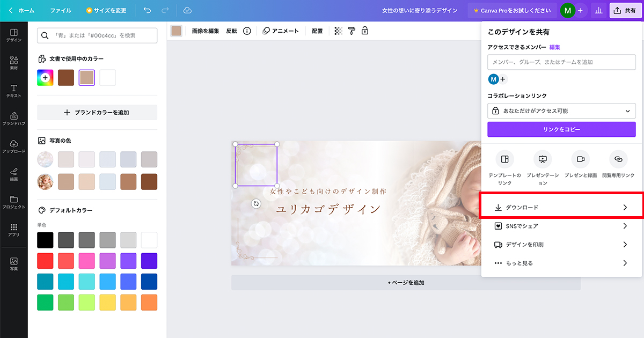Open アニメート from the toolbar
The height and width of the screenshot is (338, 644).
pyautogui.click(x=281, y=31)
